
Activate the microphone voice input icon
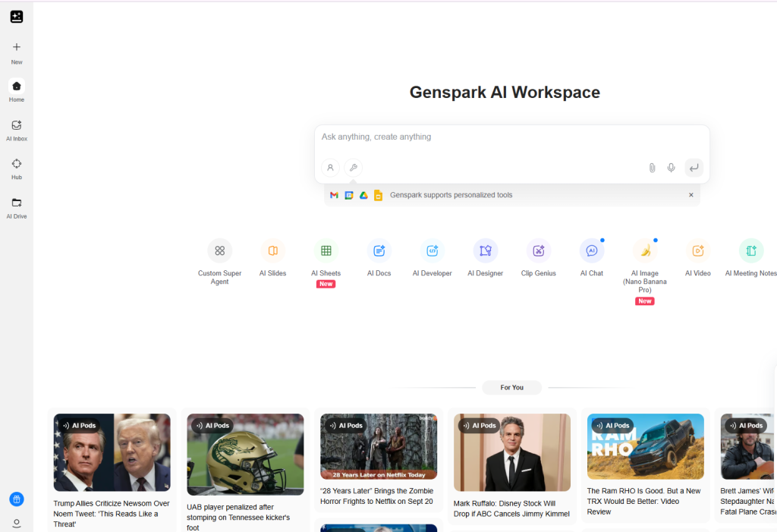click(x=671, y=167)
